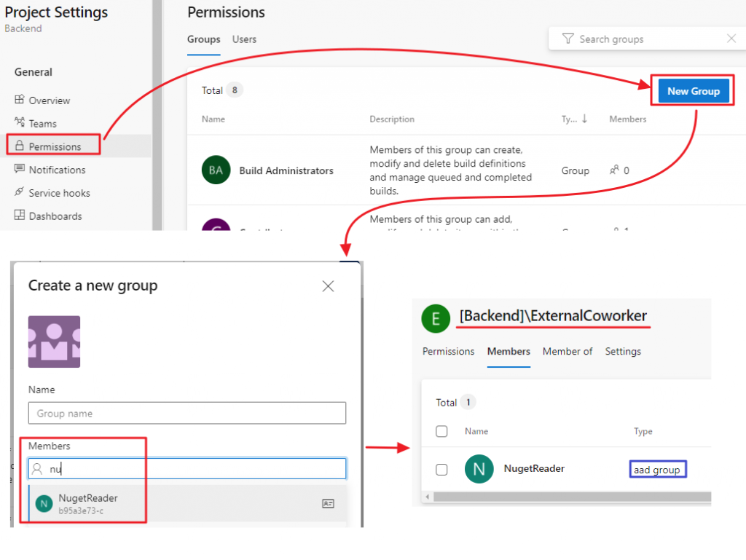Click the members list horizontal scrollbar
Viewport: 746px width, 560px height.
pos(572,497)
